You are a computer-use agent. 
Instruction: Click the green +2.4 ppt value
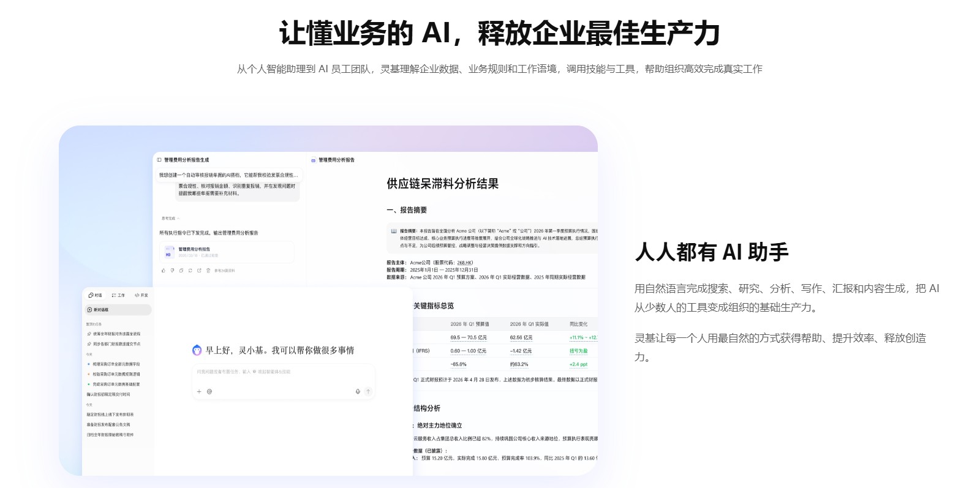coord(578,364)
